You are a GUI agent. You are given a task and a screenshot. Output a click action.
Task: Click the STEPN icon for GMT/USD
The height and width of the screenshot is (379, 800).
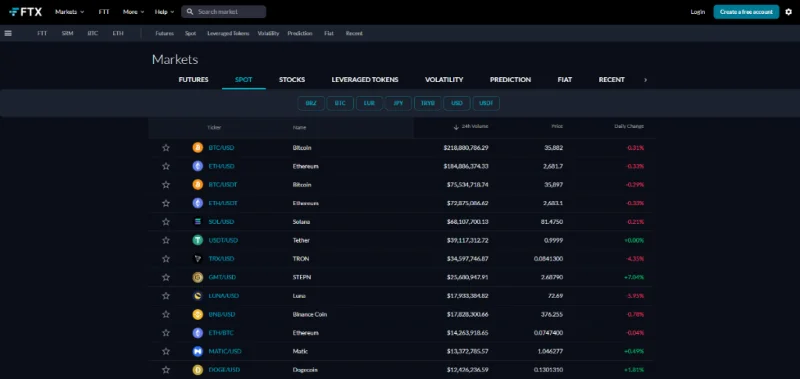pyautogui.click(x=197, y=277)
